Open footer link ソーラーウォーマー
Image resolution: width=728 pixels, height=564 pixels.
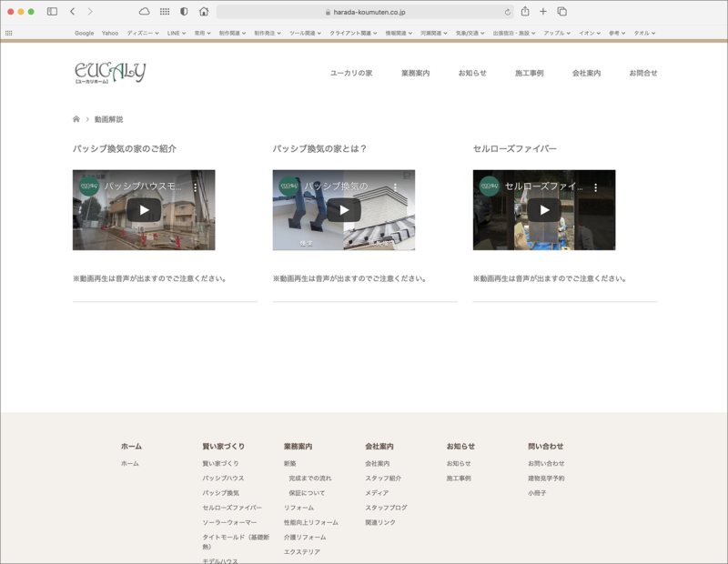click(x=229, y=522)
